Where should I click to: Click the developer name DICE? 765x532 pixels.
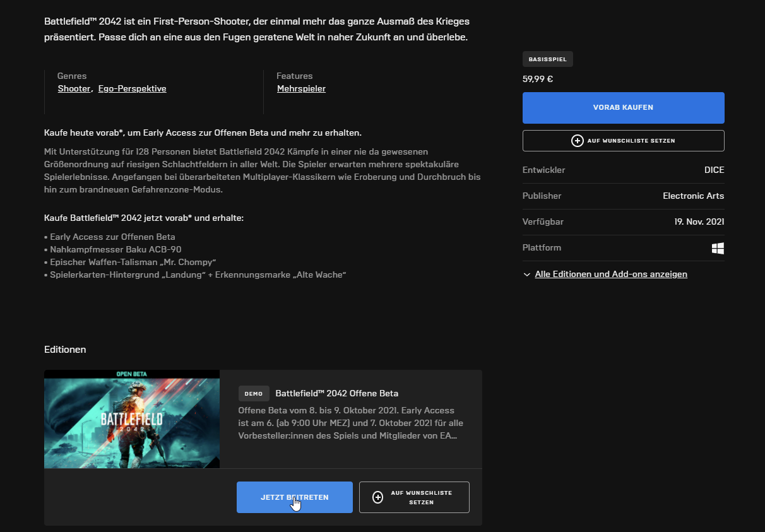coord(714,170)
